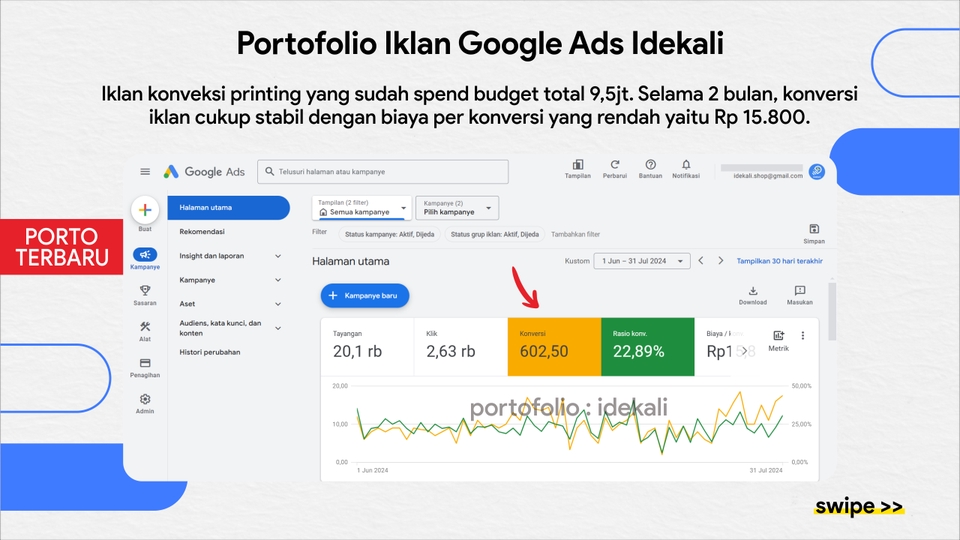Image resolution: width=960 pixels, height=540 pixels.
Task: Click the Kustom date label
Action: 577,261
